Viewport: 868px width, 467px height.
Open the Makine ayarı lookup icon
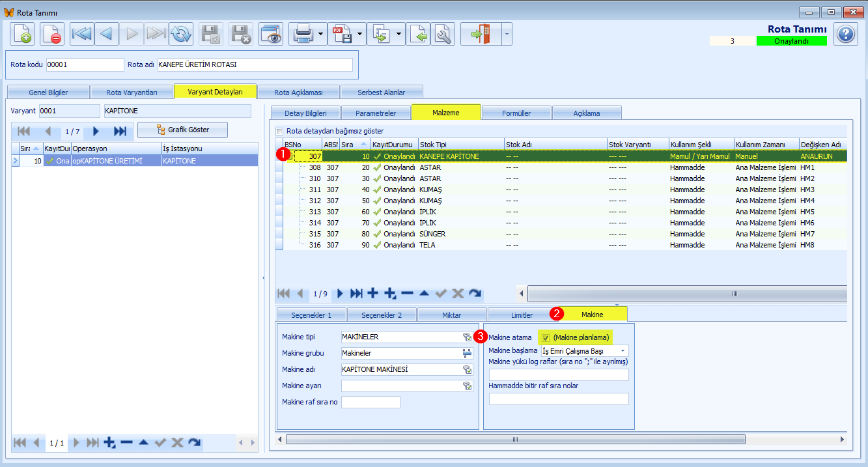point(467,386)
